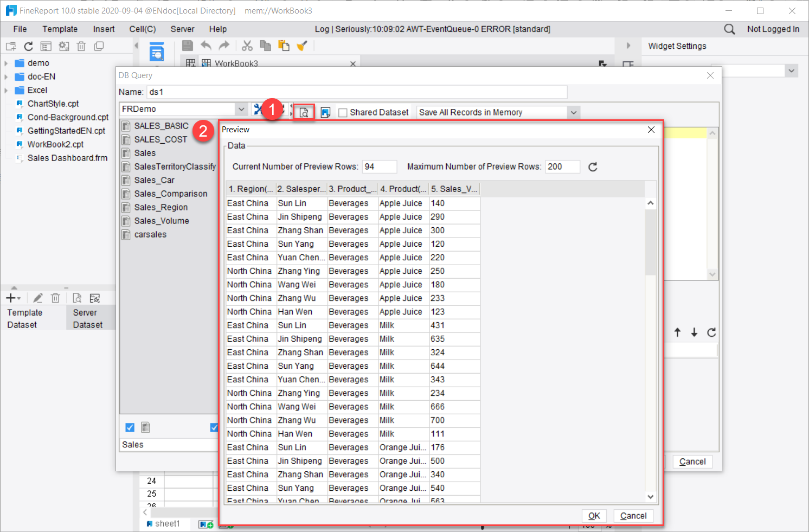Expand the Excel folder
809x532 pixels.
[x=6, y=91]
